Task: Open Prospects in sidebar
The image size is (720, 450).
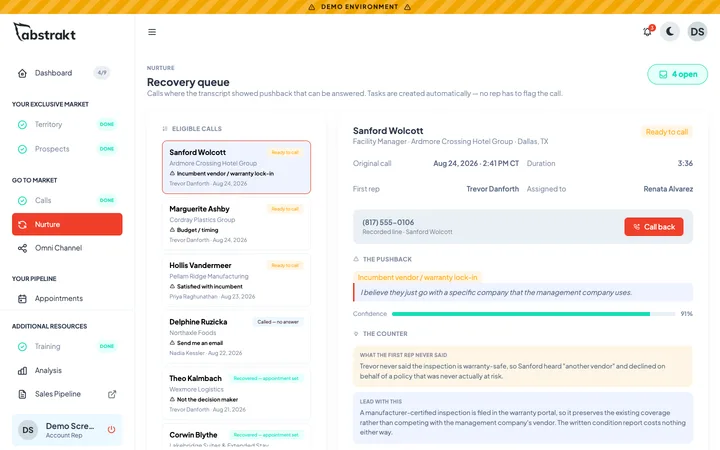Action: 67,149
